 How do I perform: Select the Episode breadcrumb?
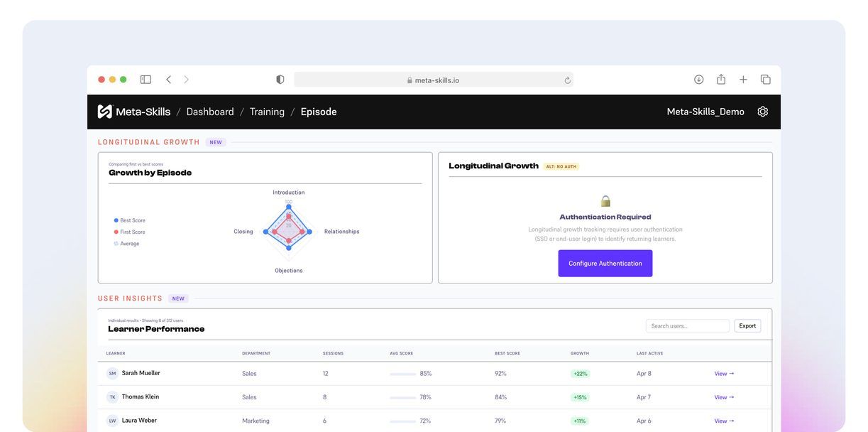319,112
